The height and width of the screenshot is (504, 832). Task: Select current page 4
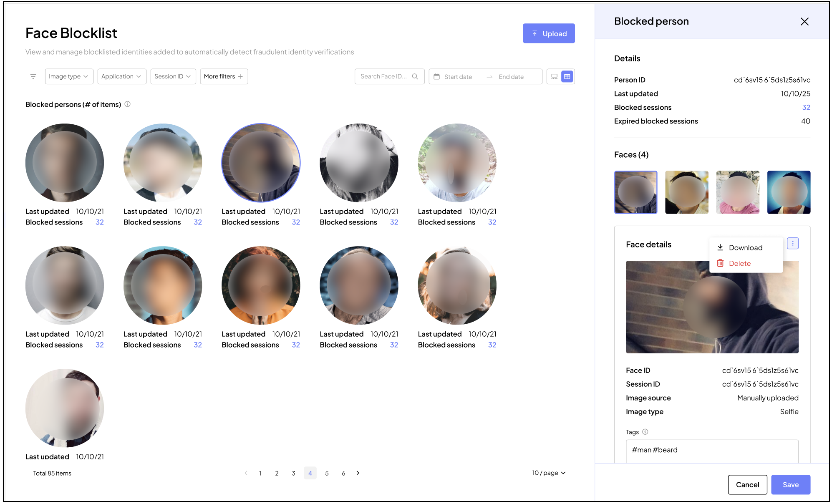pyautogui.click(x=310, y=473)
